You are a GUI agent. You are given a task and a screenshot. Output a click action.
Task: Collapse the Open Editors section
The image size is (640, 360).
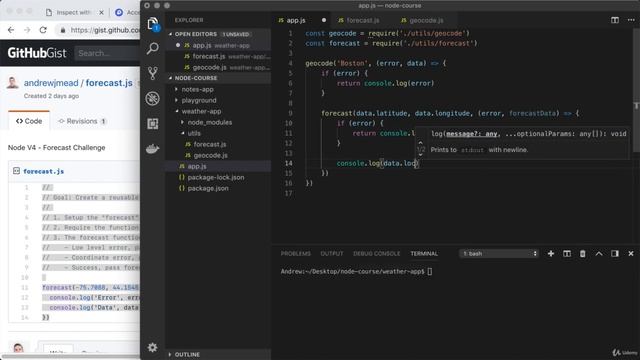171,34
